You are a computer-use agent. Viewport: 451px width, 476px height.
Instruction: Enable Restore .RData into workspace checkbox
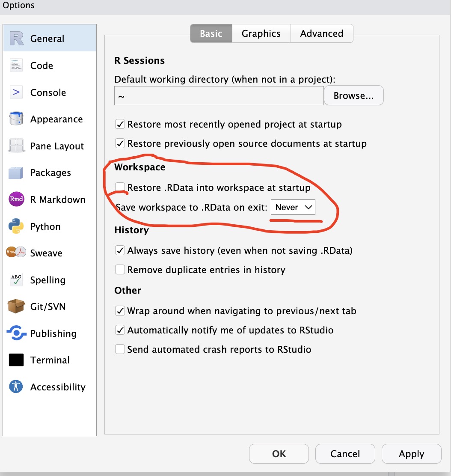(x=120, y=187)
